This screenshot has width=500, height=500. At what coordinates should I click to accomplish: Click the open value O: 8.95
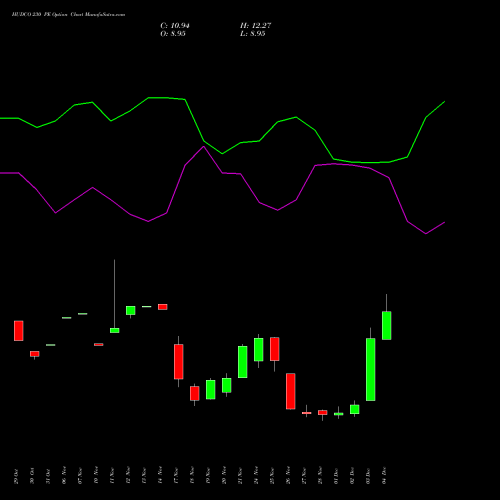pos(173,34)
